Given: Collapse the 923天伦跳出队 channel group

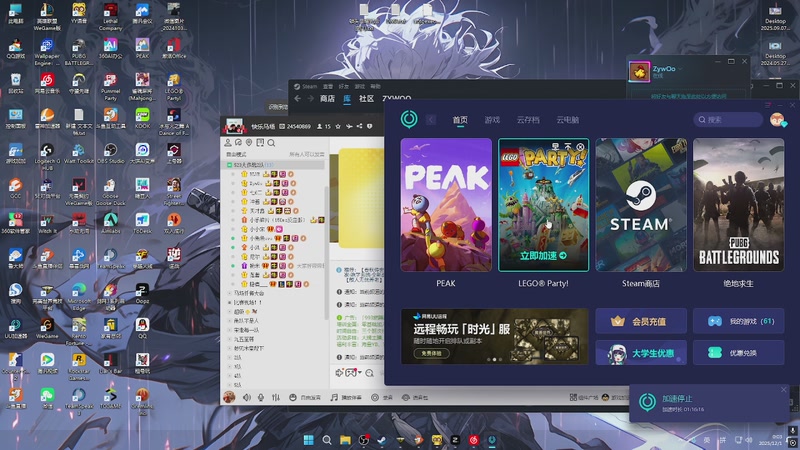Looking at the screenshot, I should (x=230, y=165).
